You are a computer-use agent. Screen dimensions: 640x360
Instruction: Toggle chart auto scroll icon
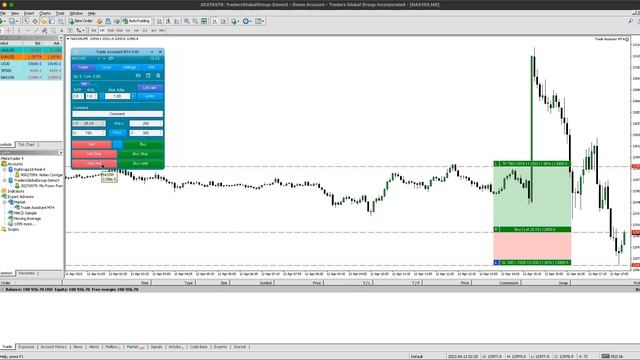tap(215, 21)
